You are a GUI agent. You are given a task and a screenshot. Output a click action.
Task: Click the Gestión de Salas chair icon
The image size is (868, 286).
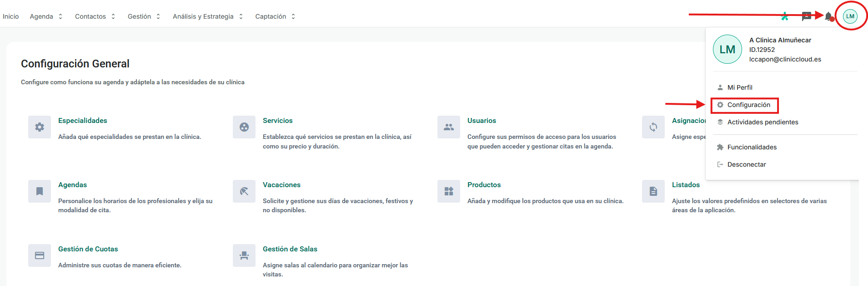pyautogui.click(x=244, y=255)
